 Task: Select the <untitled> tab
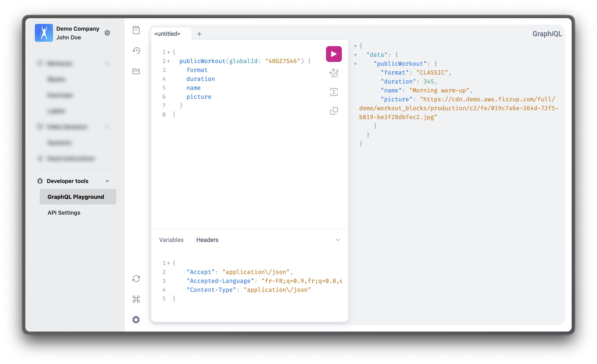pyautogui.click(x=167, y=34)
